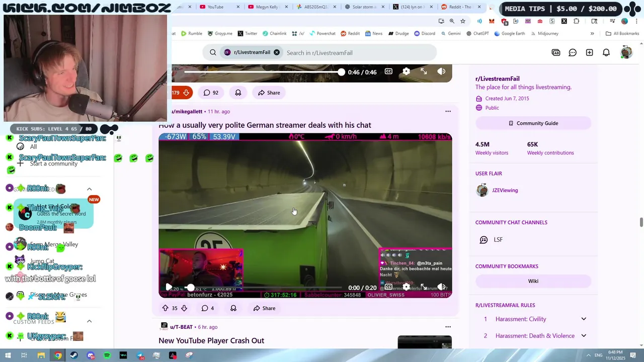Collapse the Custom Feeds section
Image resolution: width=644 pixels, height=362 pixels.
tap(89, 321)
